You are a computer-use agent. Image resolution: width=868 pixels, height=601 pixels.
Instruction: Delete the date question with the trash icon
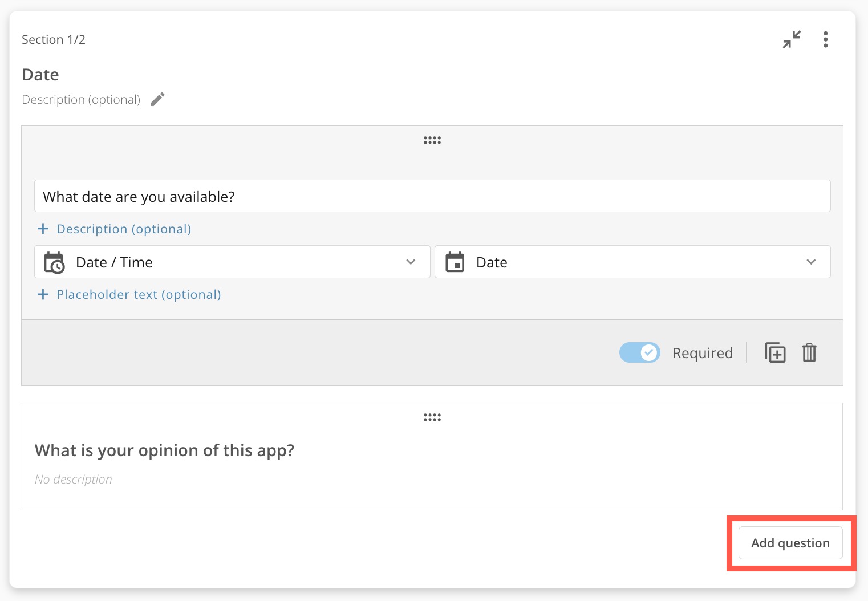(x=809, y=353)
